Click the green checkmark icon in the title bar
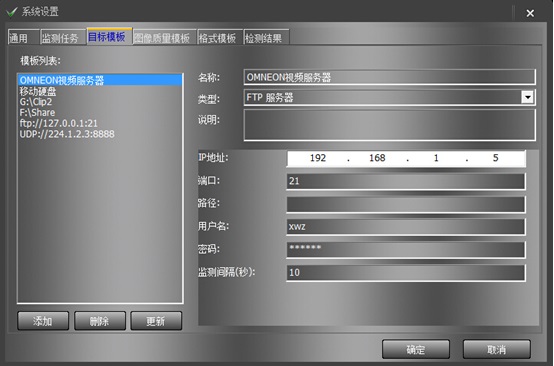 12,12
